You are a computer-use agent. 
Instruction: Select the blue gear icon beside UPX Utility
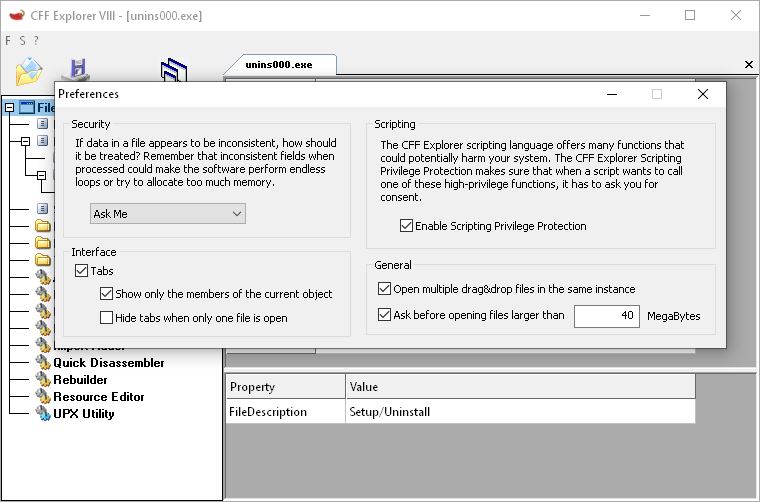pos(43,413)
